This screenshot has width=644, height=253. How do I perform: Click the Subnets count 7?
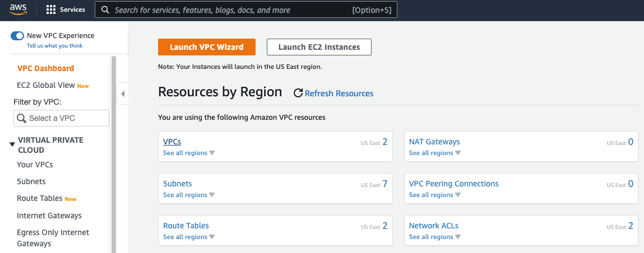point(385,184)
